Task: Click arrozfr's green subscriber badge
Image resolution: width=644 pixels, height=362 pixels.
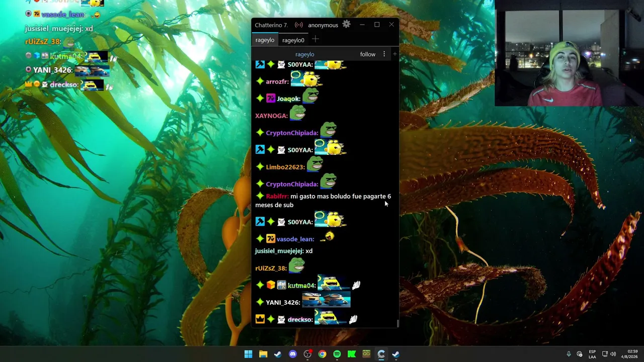Action: pyautogui.click(x=260, y=81)
